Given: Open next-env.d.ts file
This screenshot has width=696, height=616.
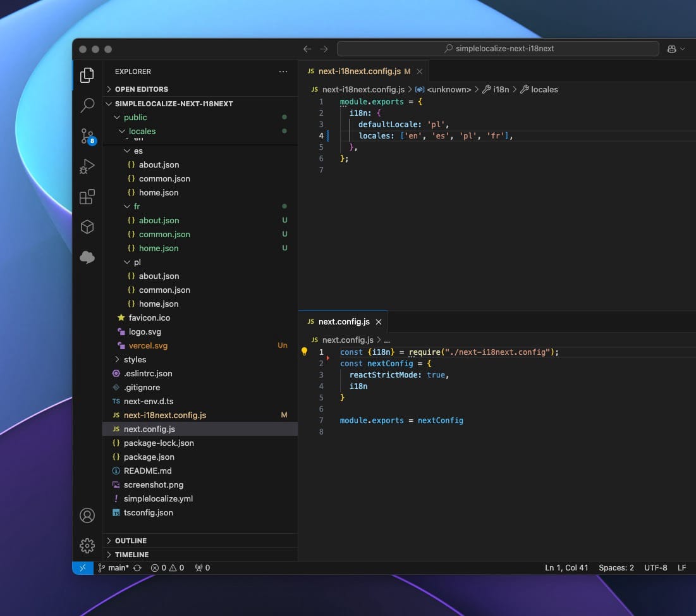Looking at the screenshot, I should pos(149,401).
